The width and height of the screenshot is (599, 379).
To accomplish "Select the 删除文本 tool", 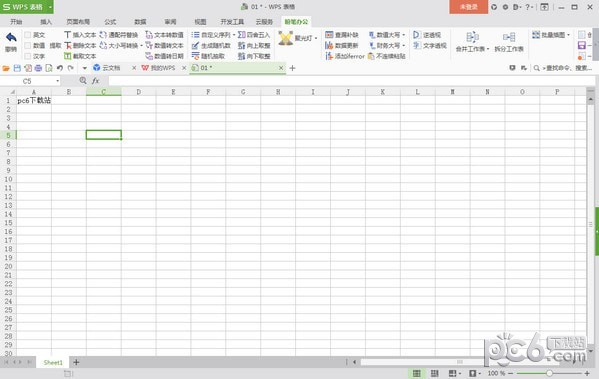I will point(80,45).
